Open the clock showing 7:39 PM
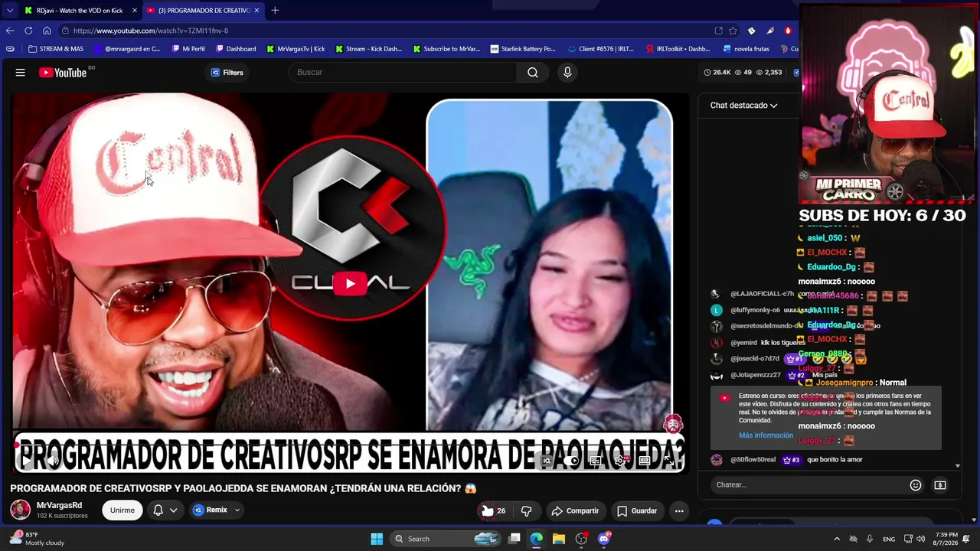980x551 pixels. tap(947, 539)
